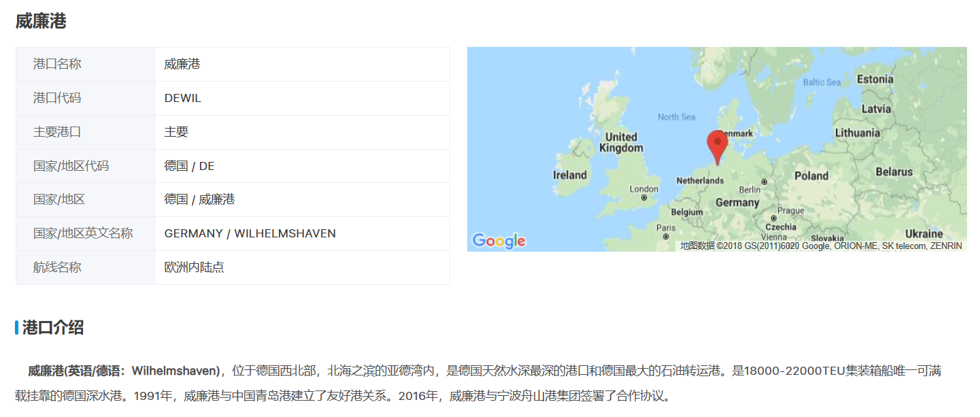The width and height of the screenshot is (980, 417).
Task: Click the 欧洲内陆点 route name value
Action: point(194,267)
